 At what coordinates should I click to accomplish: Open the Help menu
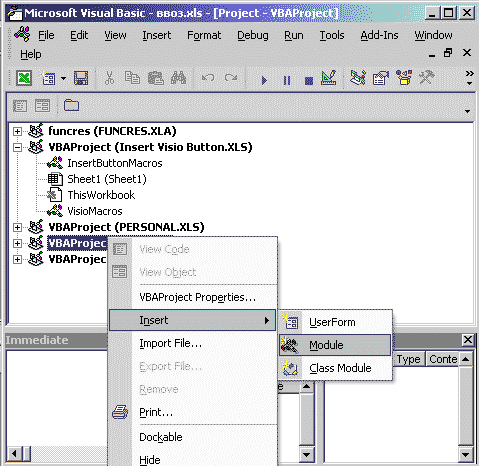tap(31, 54)
